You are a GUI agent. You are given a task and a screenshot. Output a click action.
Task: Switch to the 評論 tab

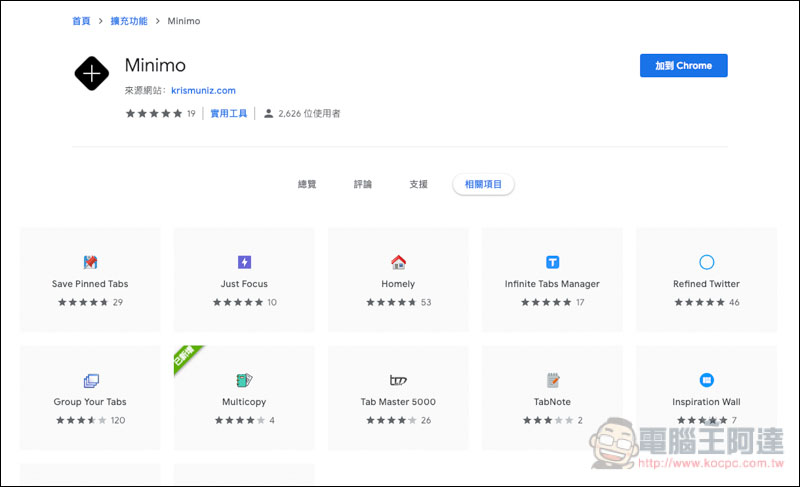pos(363,184)
